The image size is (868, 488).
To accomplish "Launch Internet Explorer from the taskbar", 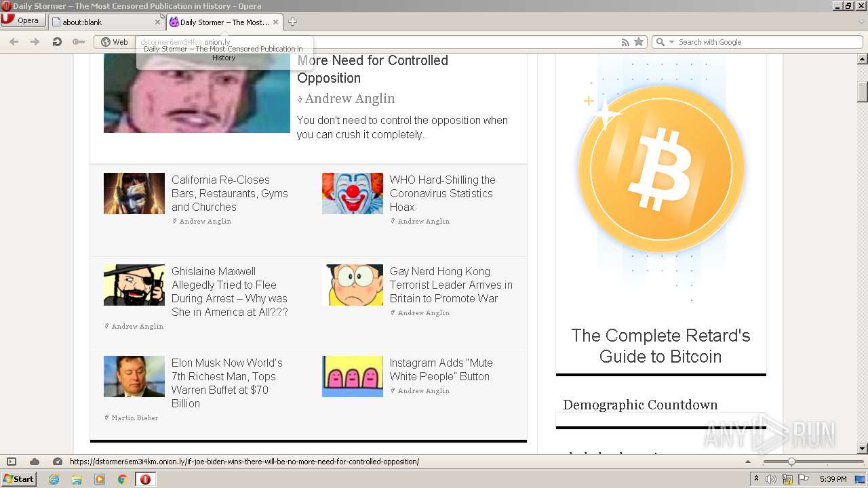I will (54, 479).
